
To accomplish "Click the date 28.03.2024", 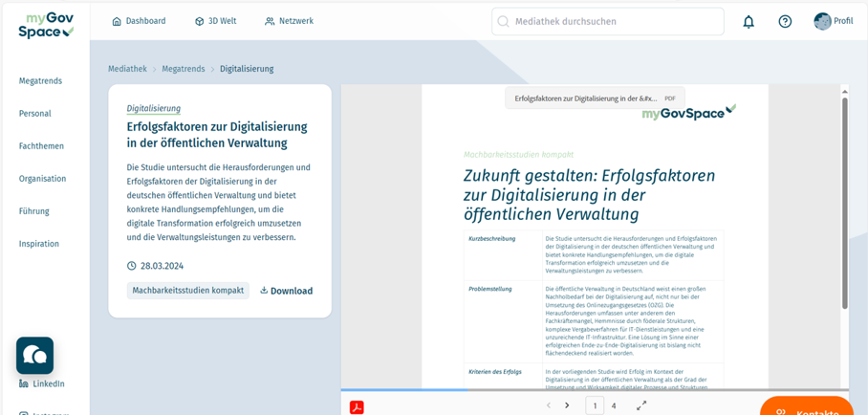I will pyautogui.click(x=162, y=266).
